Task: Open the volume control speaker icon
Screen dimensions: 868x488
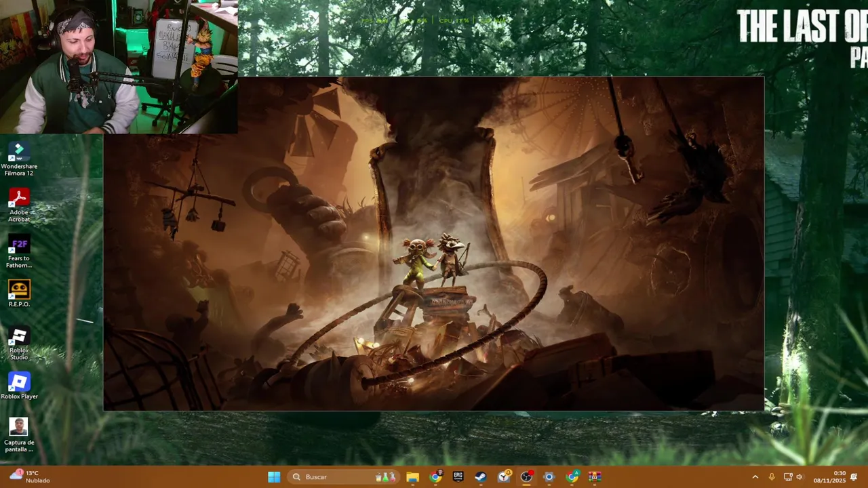Action: pos(800,477)
